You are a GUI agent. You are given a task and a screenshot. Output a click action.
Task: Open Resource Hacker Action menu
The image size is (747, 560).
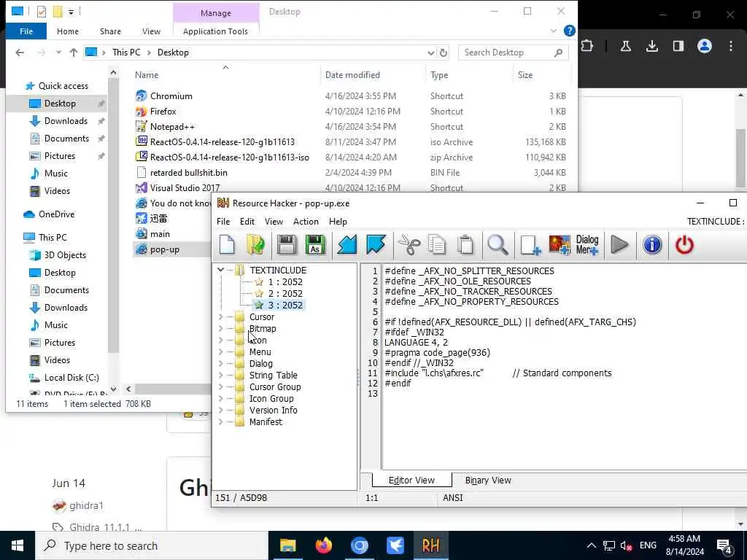(306, 222)
